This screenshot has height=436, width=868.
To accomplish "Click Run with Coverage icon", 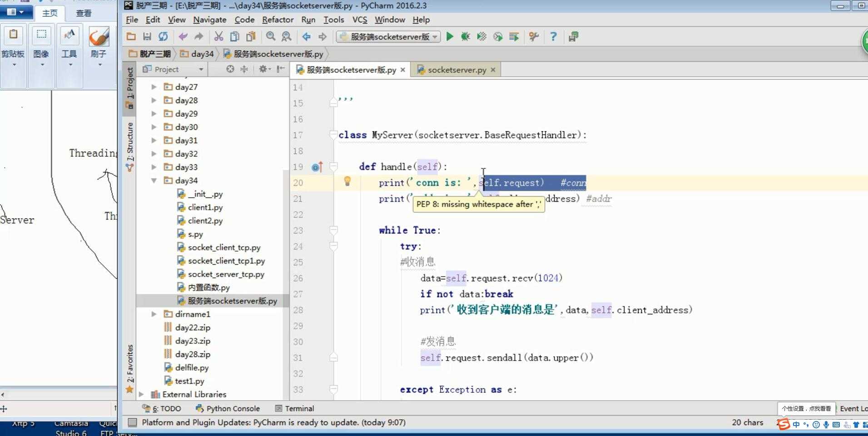I will [481, 37].
